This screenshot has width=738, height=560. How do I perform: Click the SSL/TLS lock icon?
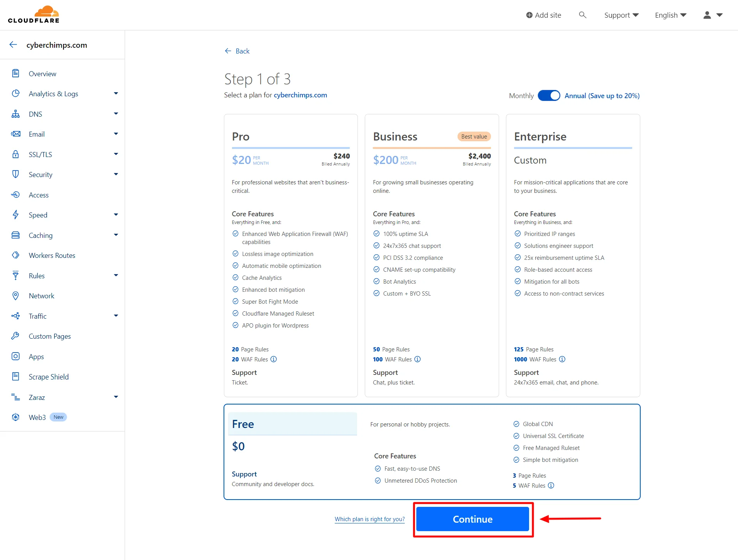pos(15,154)
